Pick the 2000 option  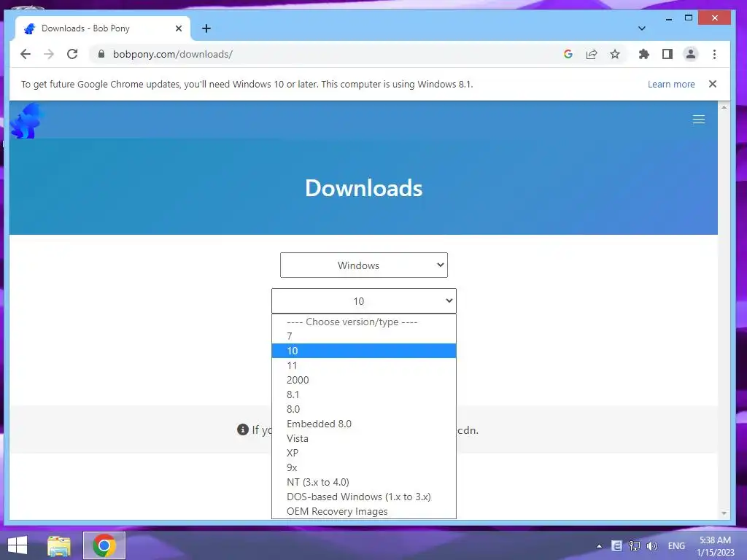364,380
